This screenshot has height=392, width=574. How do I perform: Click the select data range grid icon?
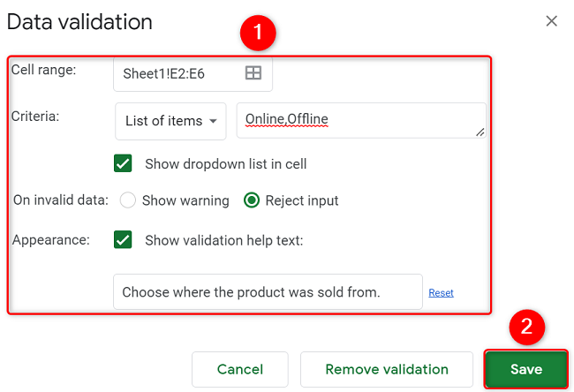pyautogui.click(x=253, y=74)
